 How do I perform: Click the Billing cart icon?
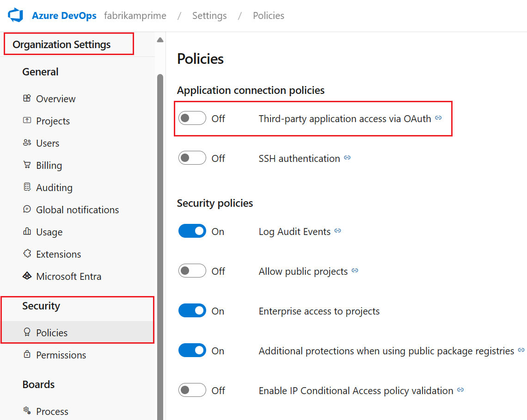point(27,165)
